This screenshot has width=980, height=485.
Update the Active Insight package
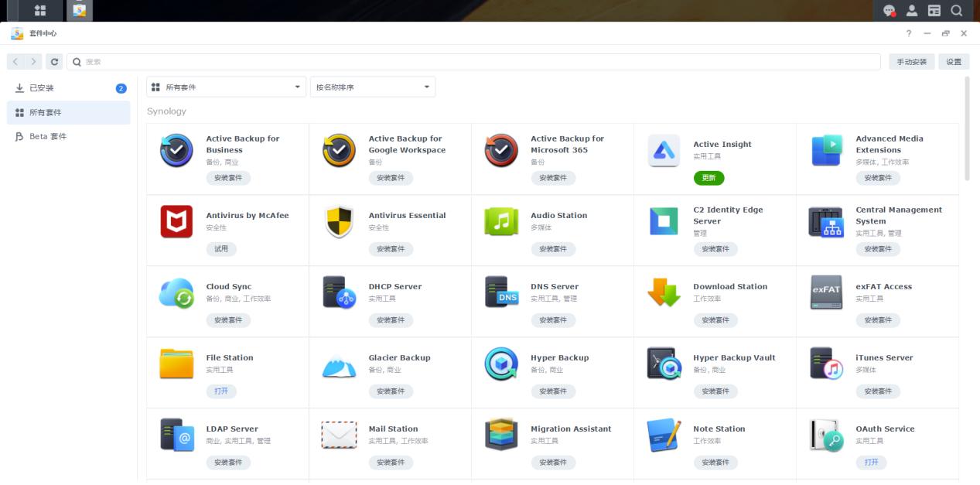(709, 178)
